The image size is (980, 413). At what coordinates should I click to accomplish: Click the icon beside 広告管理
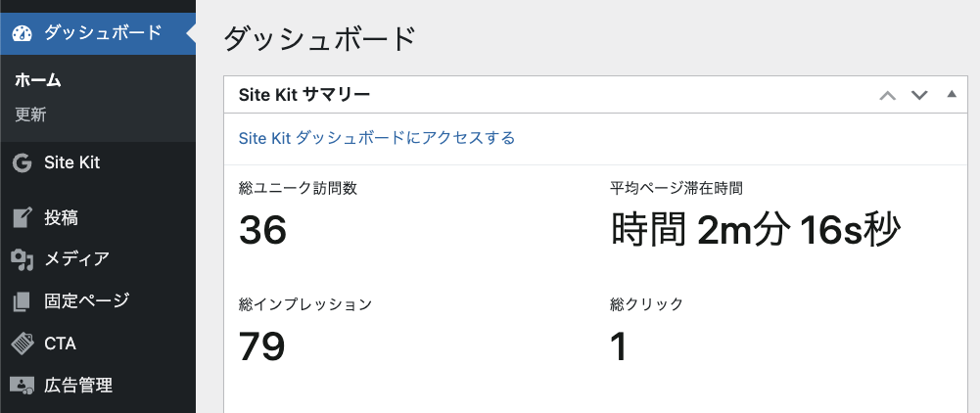[23, 386]
